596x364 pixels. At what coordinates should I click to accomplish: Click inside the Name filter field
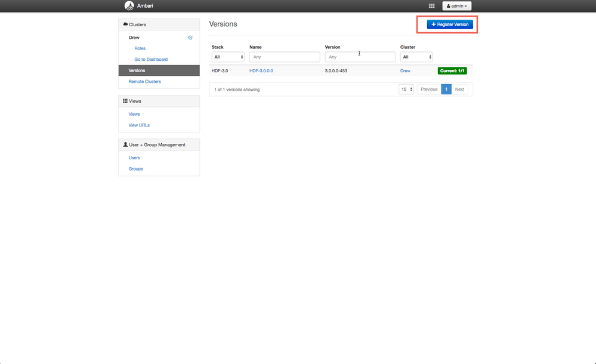click(285, 57)
